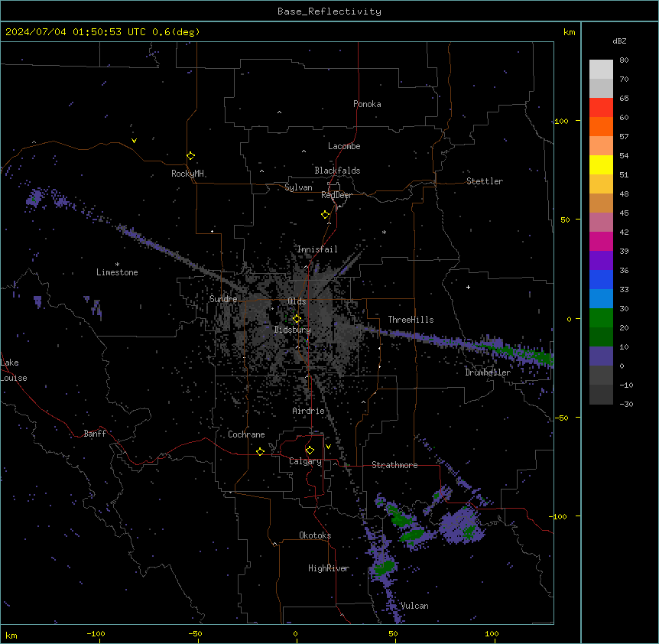659x644 pixels.
Task: Click the yellow diamond marker above RockyMH
Action: (x=190, y=156)
